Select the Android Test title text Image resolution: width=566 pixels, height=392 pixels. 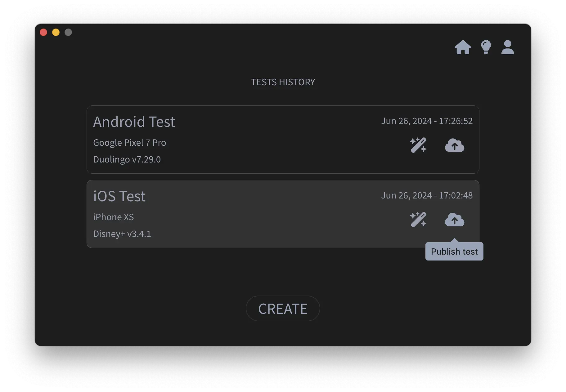click(134, 122)
